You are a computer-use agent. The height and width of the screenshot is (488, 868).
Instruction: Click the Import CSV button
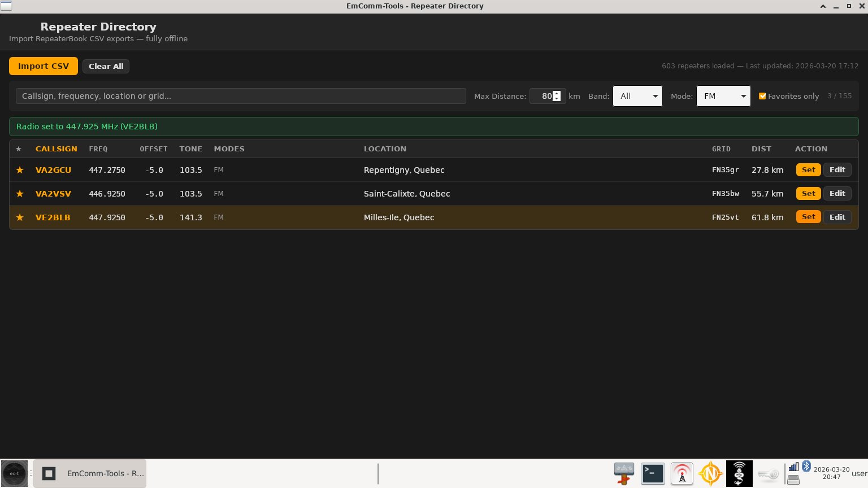tap(44, 66)
